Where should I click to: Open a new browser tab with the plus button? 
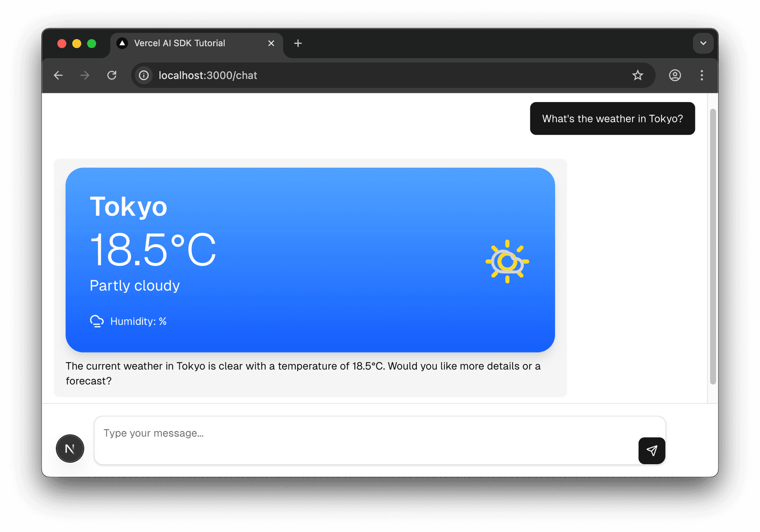click(298, 43)
